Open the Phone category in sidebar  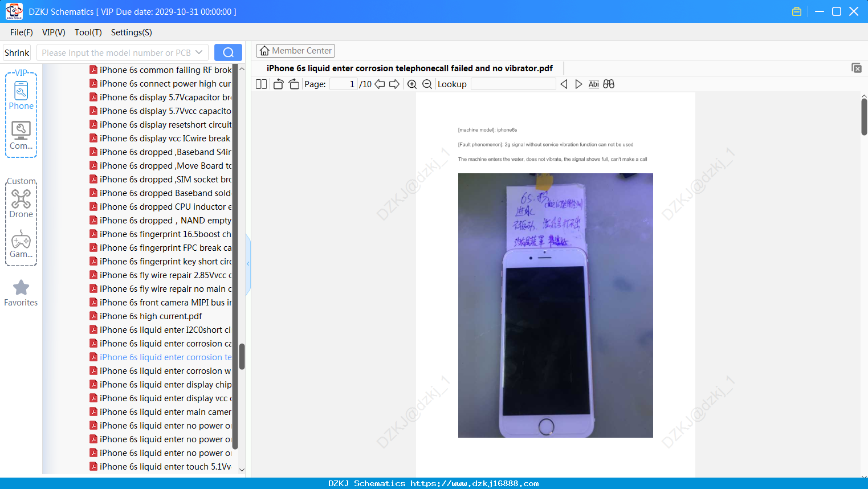click(x=21, y=96)
